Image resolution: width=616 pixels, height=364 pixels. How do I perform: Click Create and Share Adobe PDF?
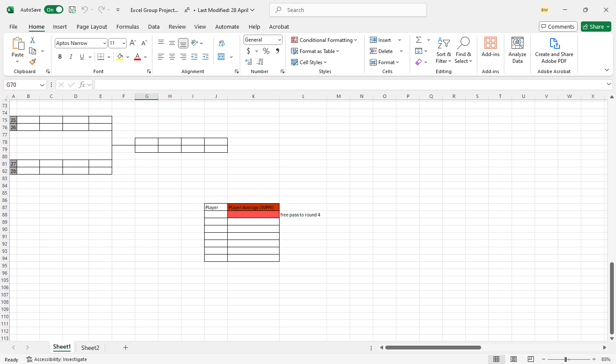tap(554, 50)
